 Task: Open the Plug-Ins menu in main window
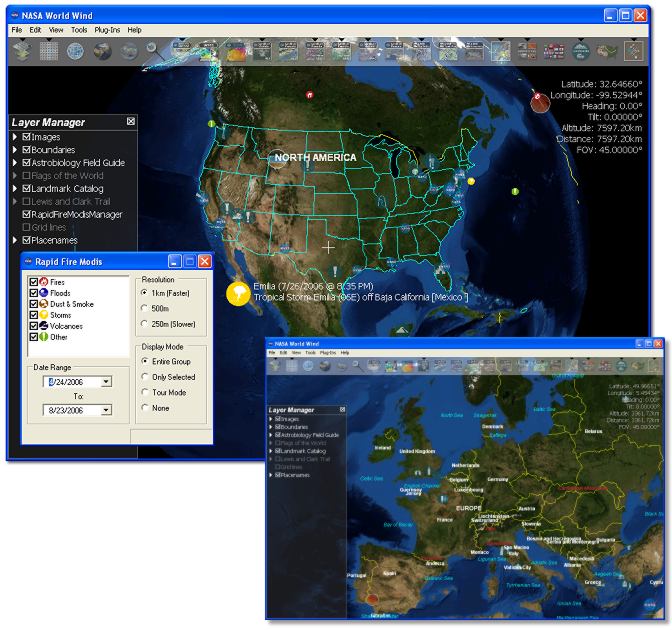pyautogui.click(x=107, y=30)
